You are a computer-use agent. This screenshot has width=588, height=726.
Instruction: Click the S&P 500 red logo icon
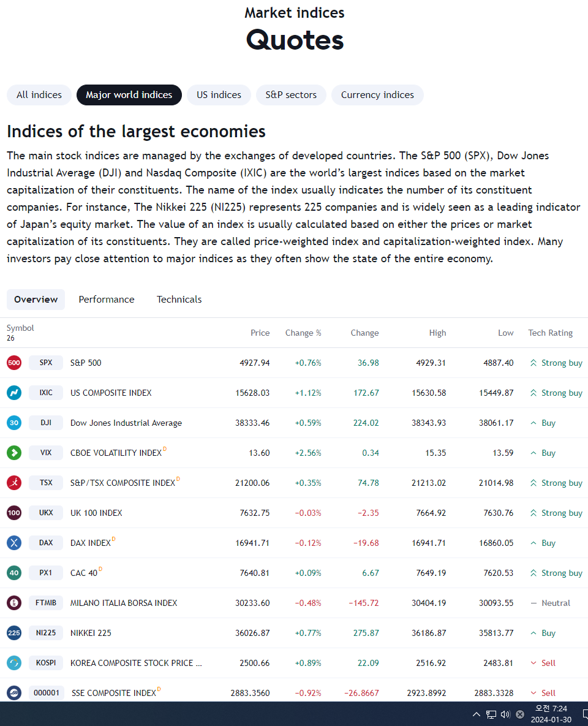14,363
